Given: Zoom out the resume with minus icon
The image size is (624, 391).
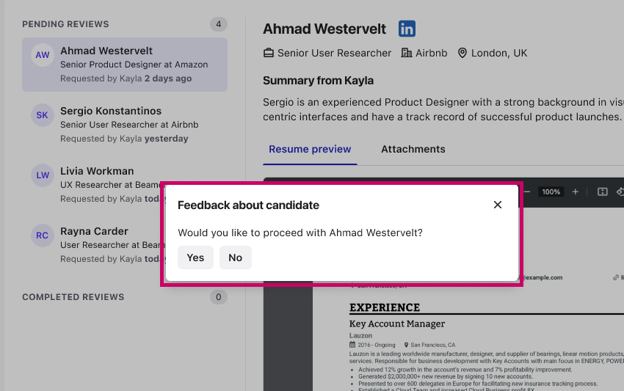Looking at the screenshot, I should point(527,192).
